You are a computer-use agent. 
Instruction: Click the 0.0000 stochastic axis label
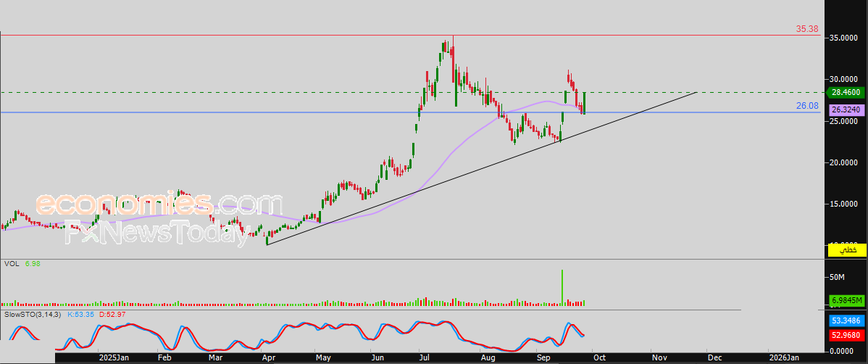[x=843, y=351]
